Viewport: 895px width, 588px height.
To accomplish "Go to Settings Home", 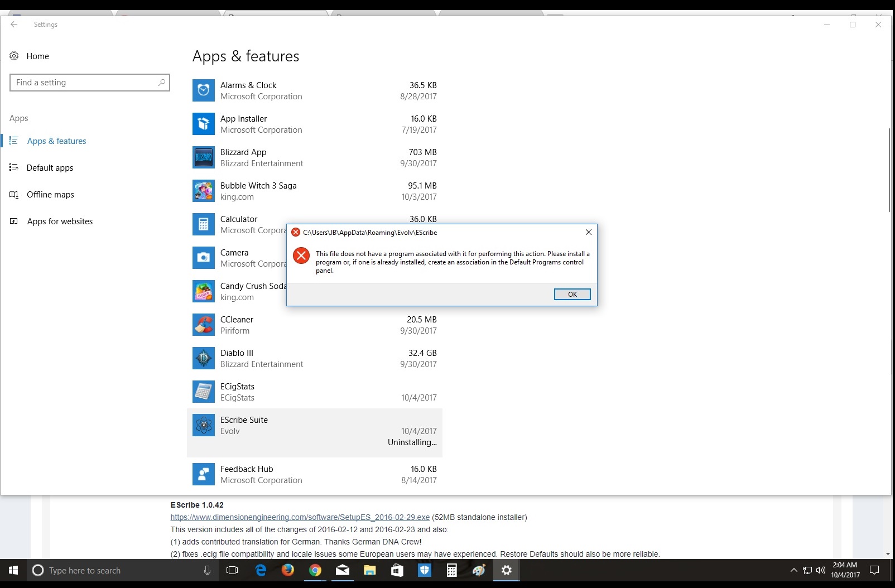I will (37, 56).
